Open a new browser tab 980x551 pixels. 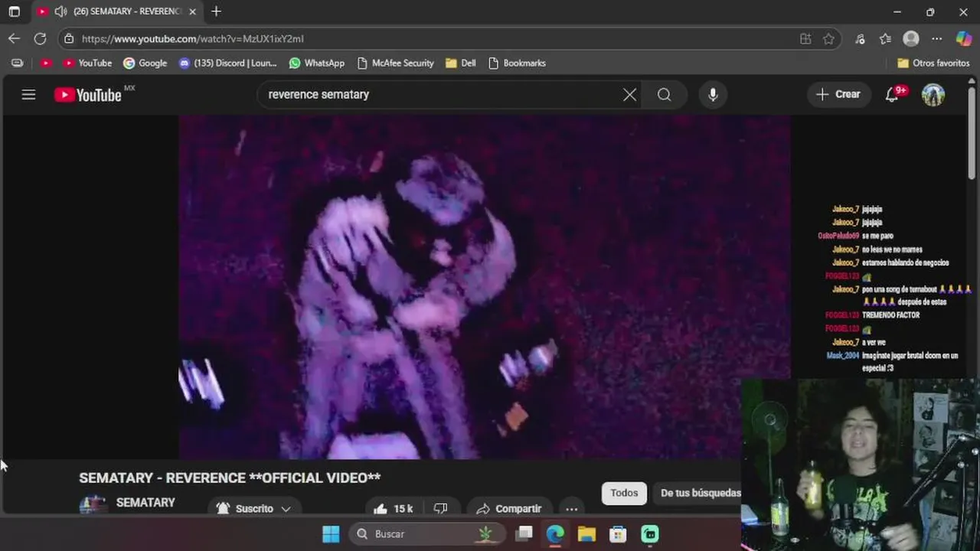(x=216, y=11)
